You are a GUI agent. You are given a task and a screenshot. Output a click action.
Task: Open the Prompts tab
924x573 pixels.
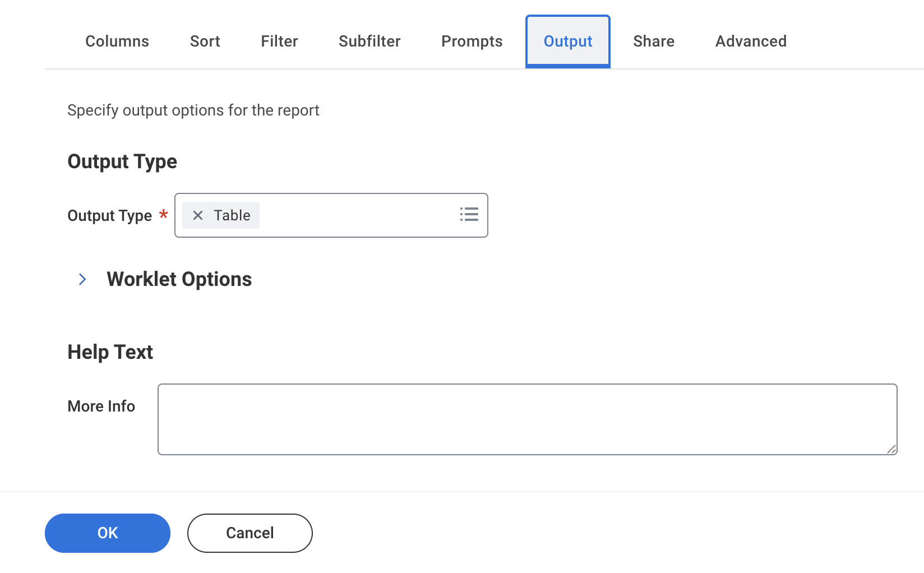coord(472,41)
